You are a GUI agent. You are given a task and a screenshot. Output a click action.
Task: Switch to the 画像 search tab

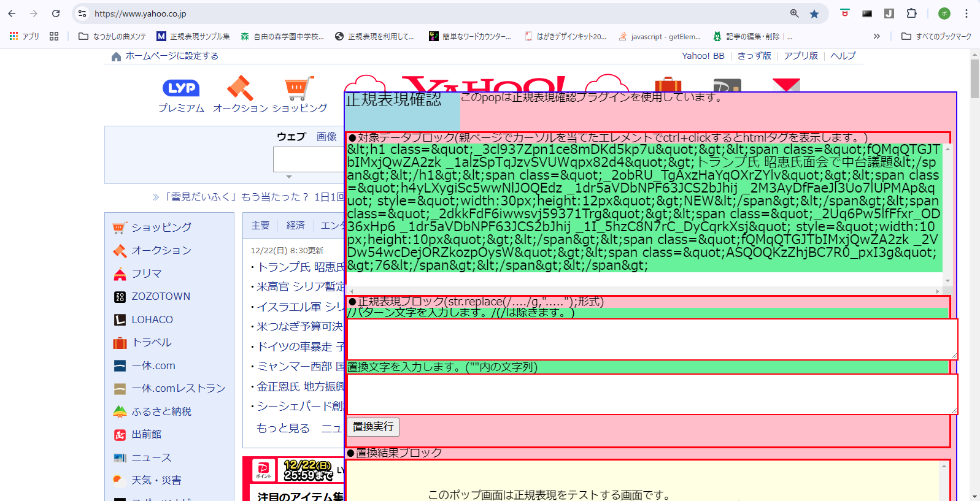(326, 137)
